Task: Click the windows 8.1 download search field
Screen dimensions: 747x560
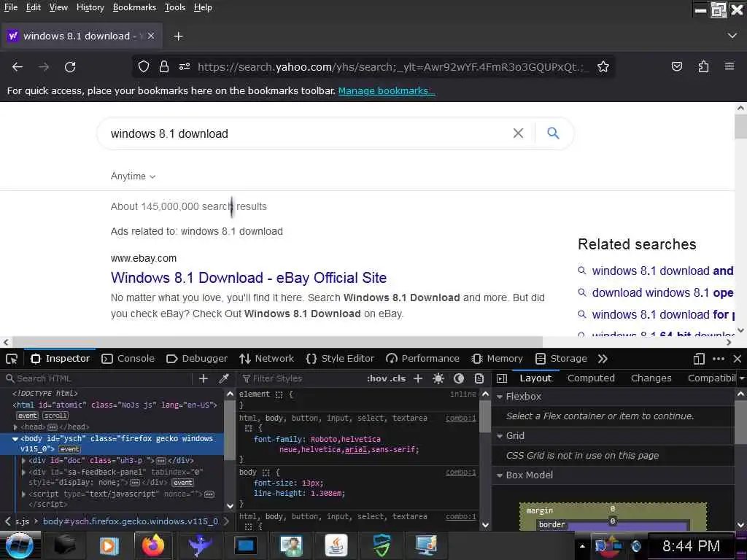Action: pyautogui.click(x=305, y=134)
